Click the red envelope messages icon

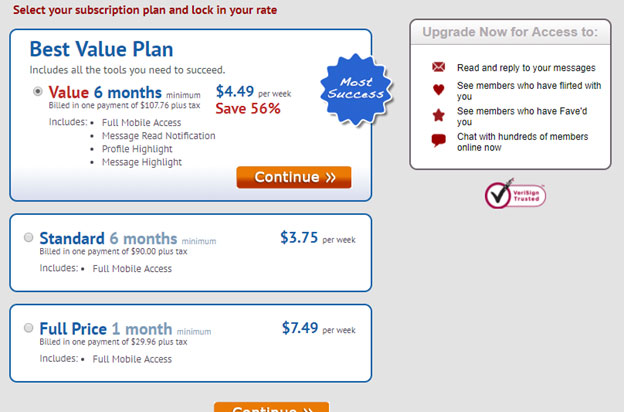pos(439,67)
